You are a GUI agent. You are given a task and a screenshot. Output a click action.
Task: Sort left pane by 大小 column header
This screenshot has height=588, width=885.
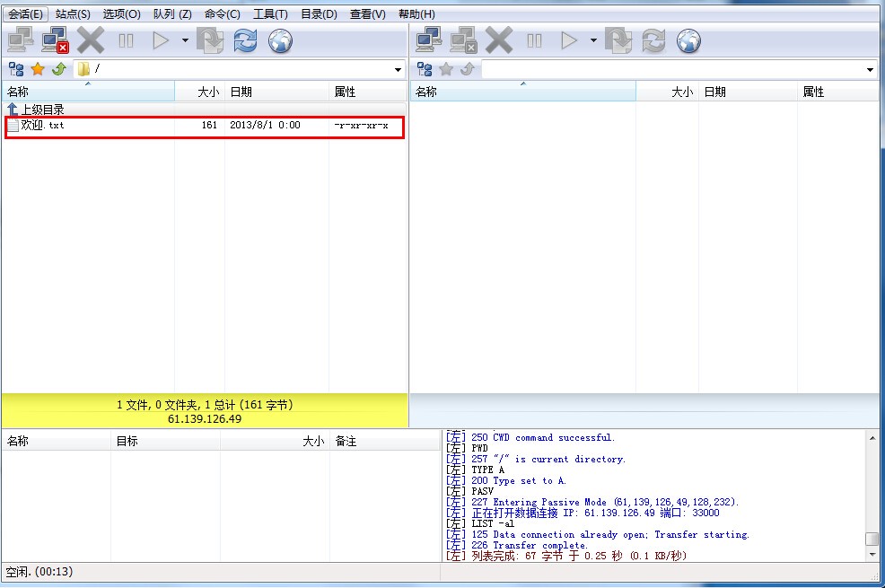[206, 92]
